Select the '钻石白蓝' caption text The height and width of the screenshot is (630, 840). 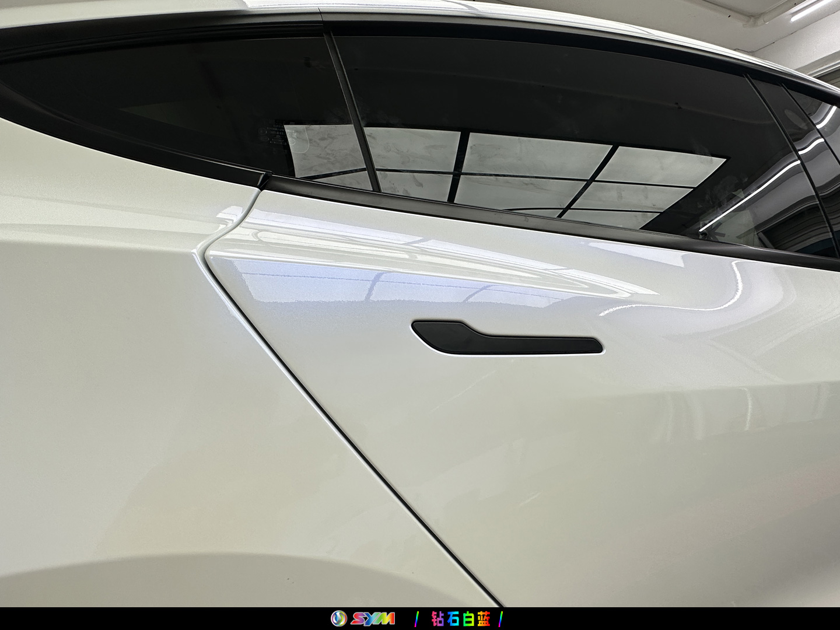(x=461, y=619)
